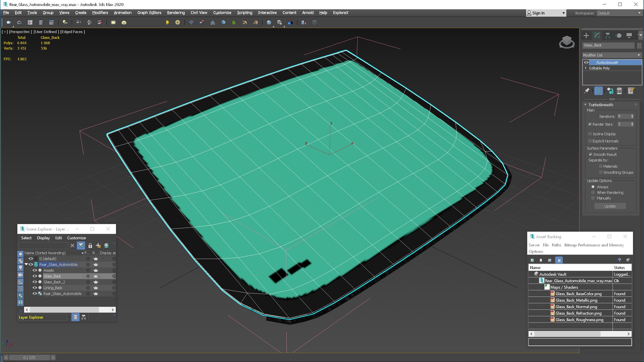Hide Glass_Back_2 with its eye icon
The width and height of the screenshot is (644, 362).
coord(35,282)
